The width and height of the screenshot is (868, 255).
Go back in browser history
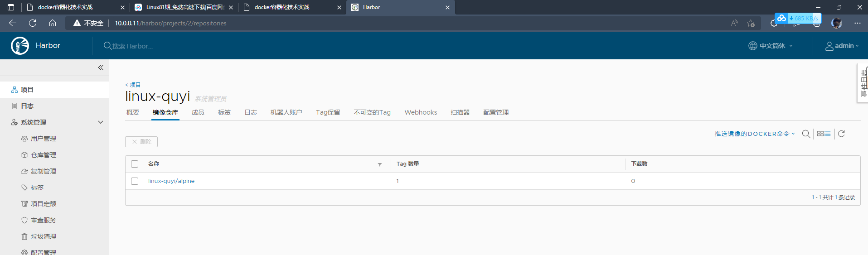(13, 23)
